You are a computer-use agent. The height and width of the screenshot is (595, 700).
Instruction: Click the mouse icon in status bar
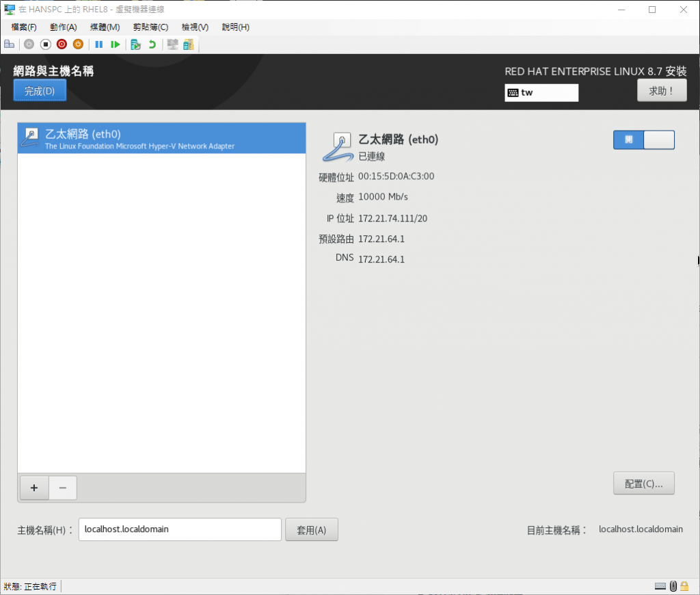[x=673, y=585]
